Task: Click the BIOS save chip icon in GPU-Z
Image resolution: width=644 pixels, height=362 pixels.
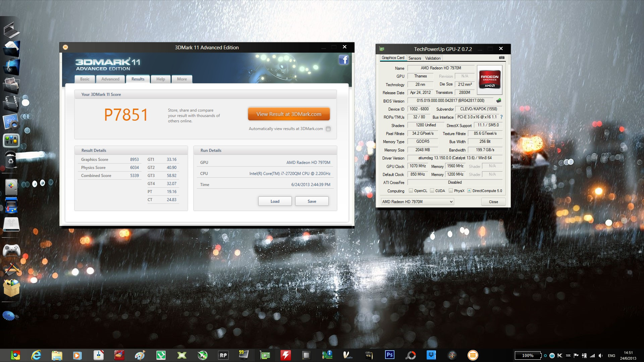Action: [x=499, y=101]
